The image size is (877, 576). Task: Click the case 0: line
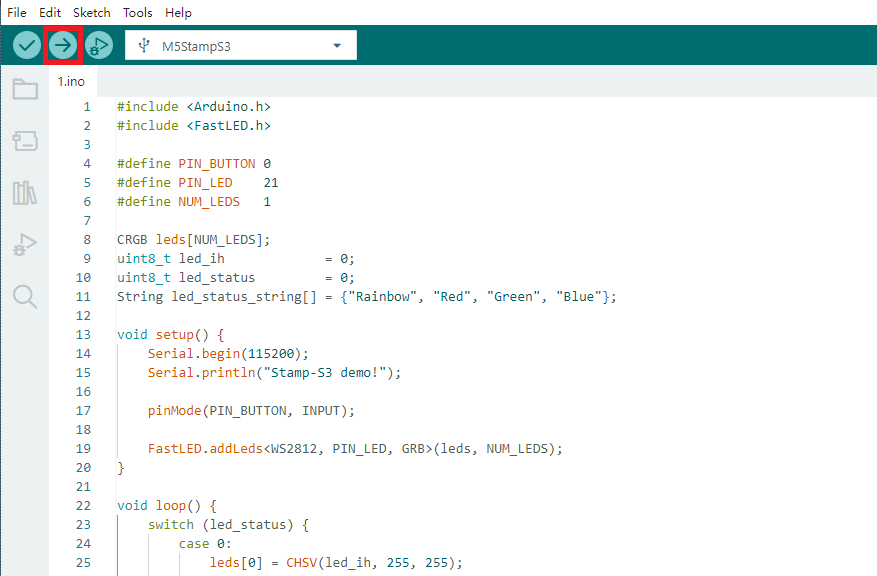[205, 544]
